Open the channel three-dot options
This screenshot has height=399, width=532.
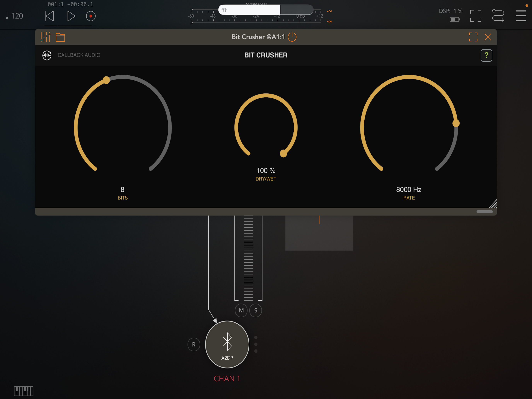(x=256, y=344)
